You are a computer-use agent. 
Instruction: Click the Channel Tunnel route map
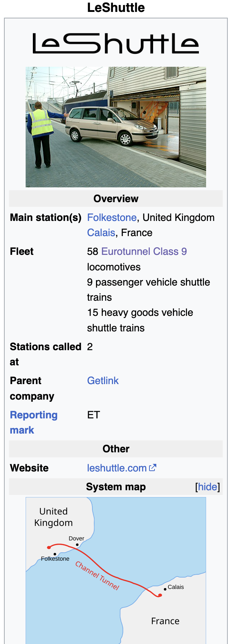coord(116,570)
